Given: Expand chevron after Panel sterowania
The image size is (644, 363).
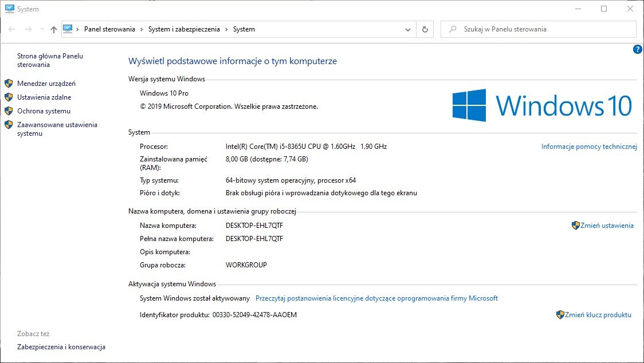Looking at the screenshot, I should (142, 29).
